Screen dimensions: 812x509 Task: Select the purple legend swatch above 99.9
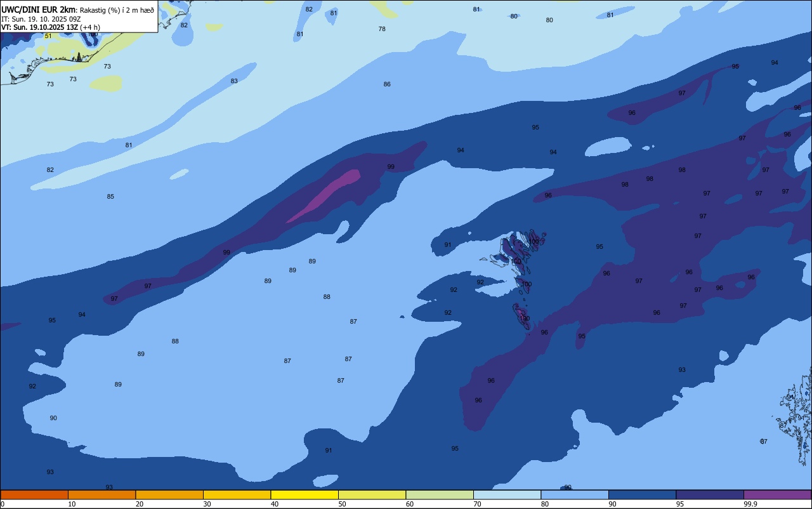pos(777,494)
